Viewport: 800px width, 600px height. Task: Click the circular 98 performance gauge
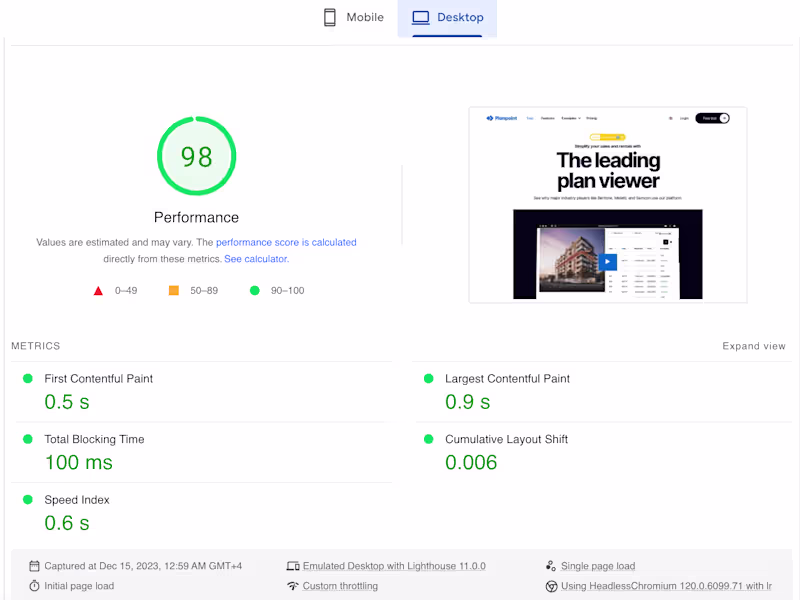(x=196, y=156)
